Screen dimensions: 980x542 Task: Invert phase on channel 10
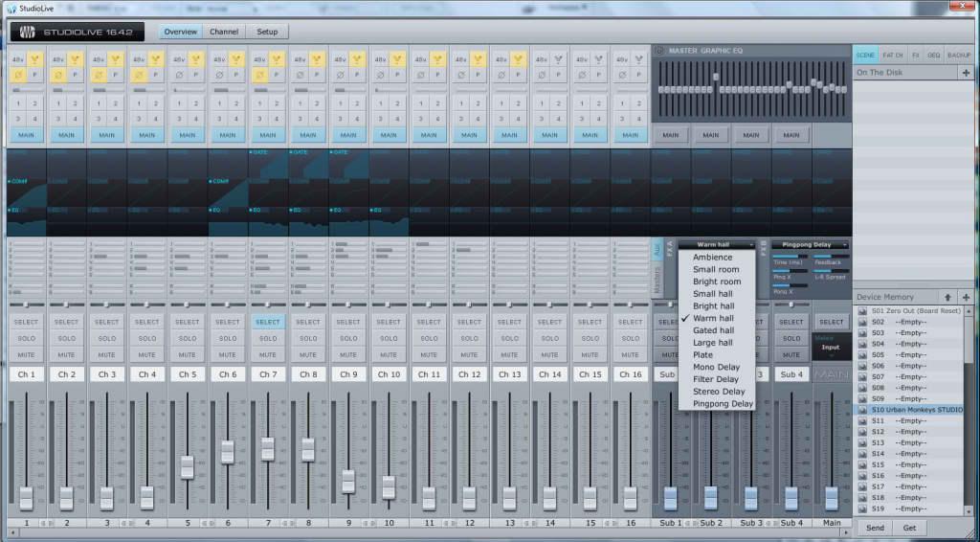(380, 75)
